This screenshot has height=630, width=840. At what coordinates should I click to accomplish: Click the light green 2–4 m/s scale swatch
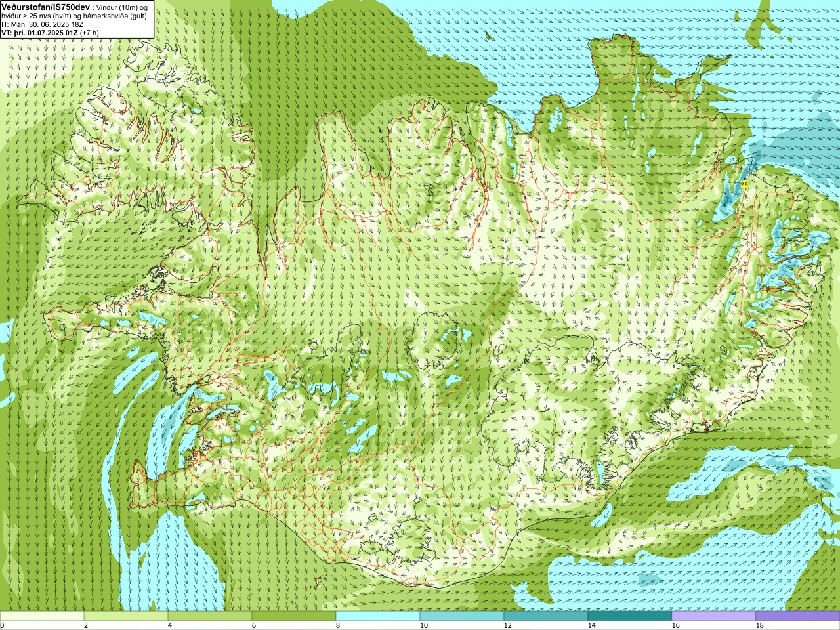(x=126, y=616)
